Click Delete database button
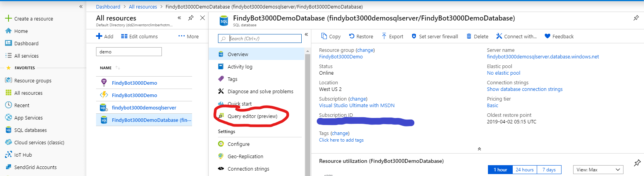This screenshot has width=644, height=176. click(477, 36)
